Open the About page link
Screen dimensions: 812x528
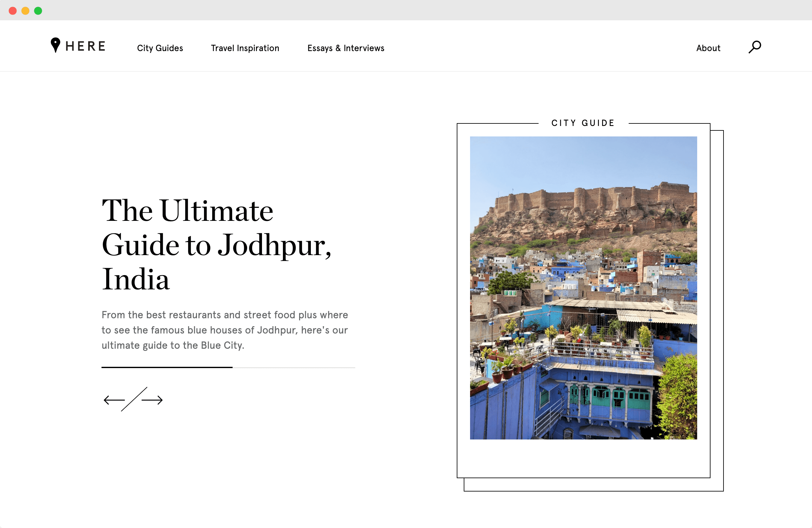click(x=708, y=48)
